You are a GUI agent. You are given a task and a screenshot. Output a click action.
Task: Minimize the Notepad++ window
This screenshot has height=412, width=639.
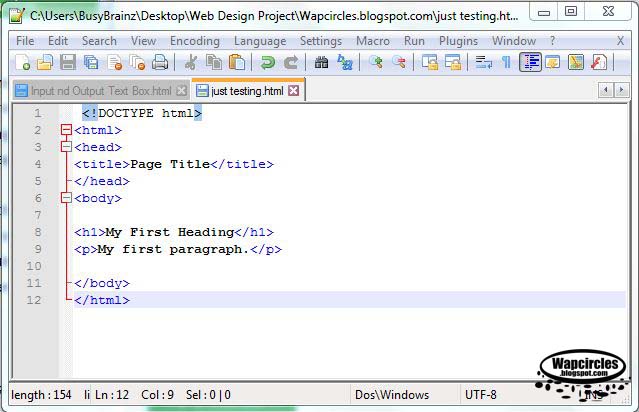[x=543, y=11]
